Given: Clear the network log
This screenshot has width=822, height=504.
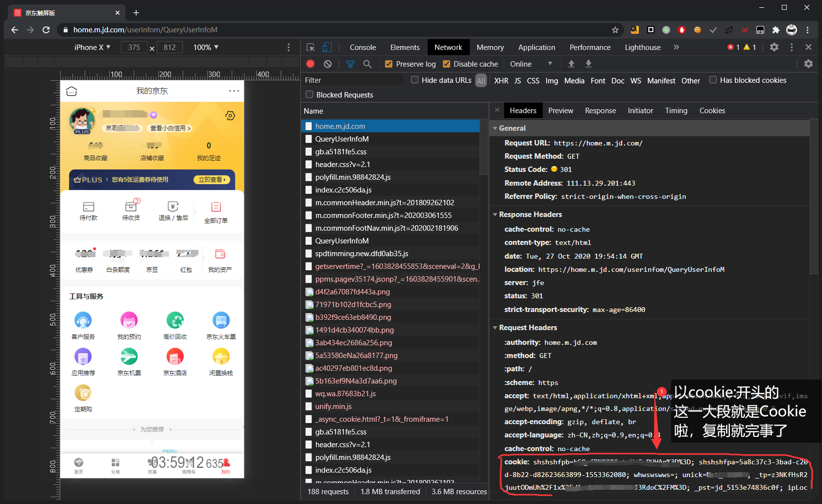Looking at the screenshot, I should click(328, 64).
